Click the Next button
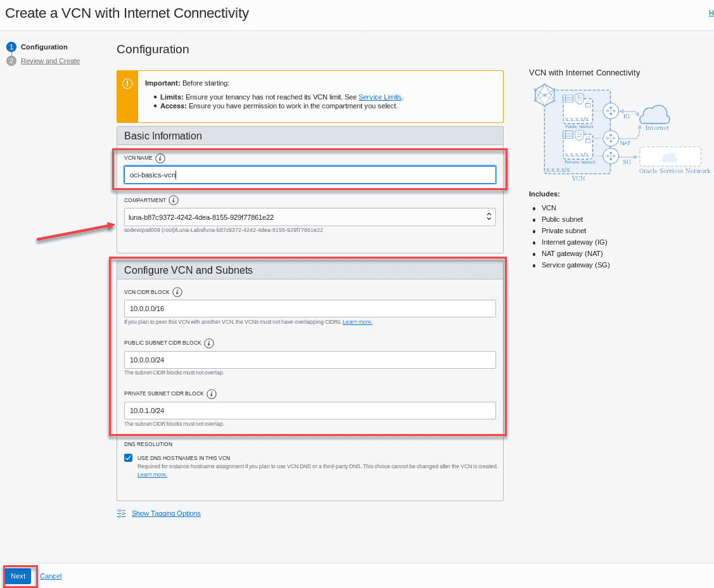 click(18, 576)
